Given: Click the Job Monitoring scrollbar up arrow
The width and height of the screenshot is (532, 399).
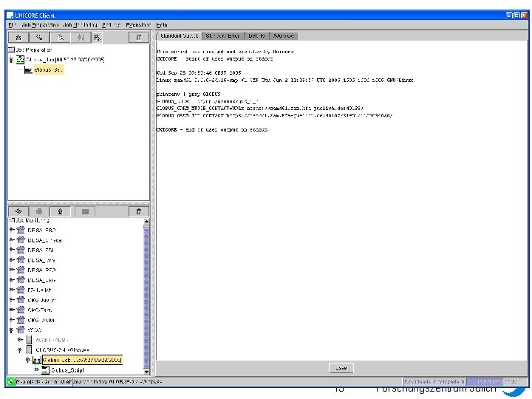Looking at the screenshot, I should [x=146, y=222].
